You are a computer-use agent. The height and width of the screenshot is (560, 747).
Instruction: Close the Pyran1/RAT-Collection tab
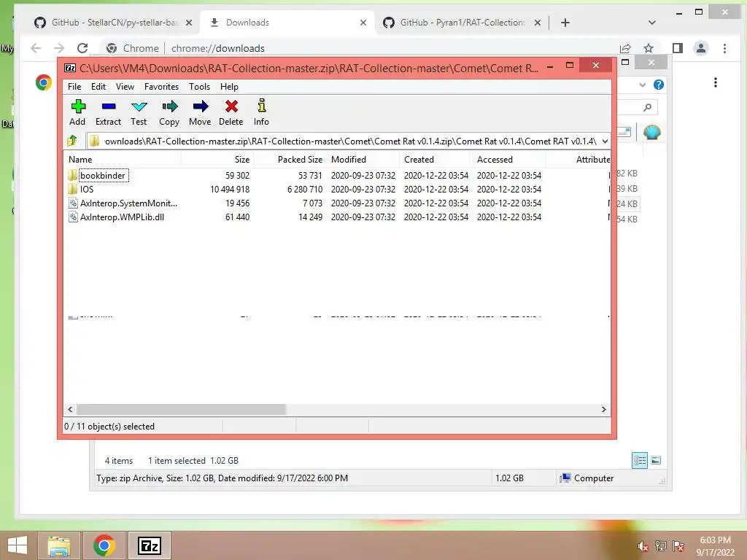[538, 23]
